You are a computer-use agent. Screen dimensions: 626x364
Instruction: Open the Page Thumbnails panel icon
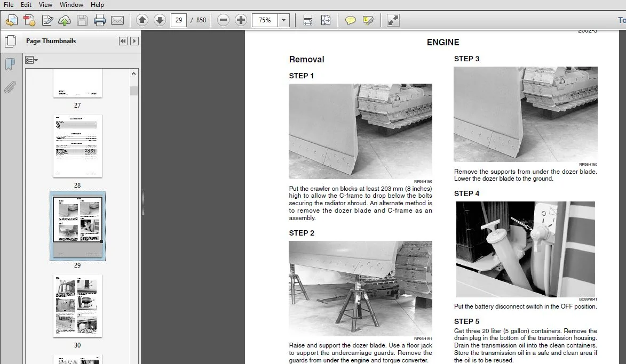point(10,41)
